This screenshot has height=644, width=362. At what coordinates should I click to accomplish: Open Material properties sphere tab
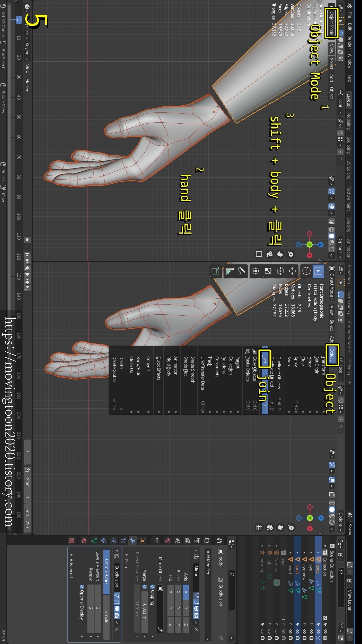(x=84, y=541)
